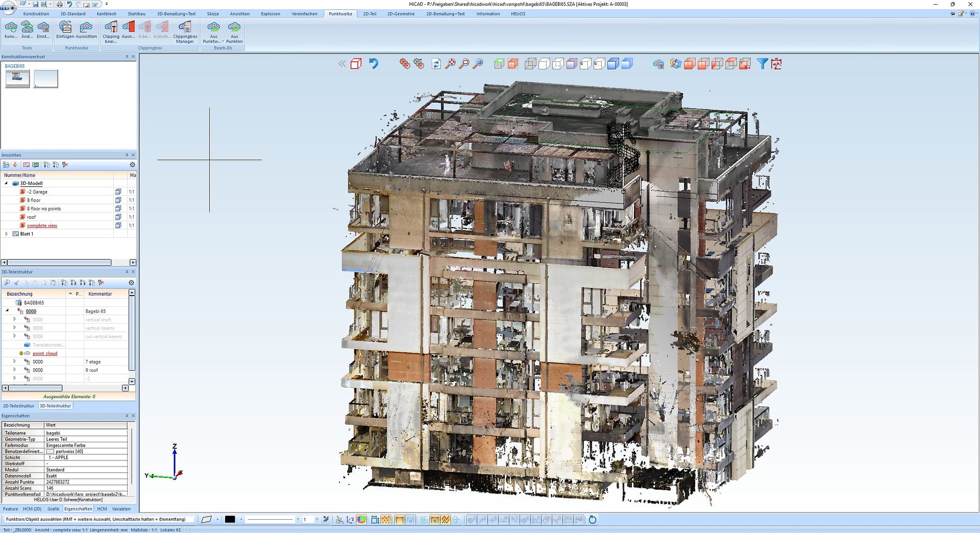Expand the 'Blatt 1' tree node

(7, 234)
